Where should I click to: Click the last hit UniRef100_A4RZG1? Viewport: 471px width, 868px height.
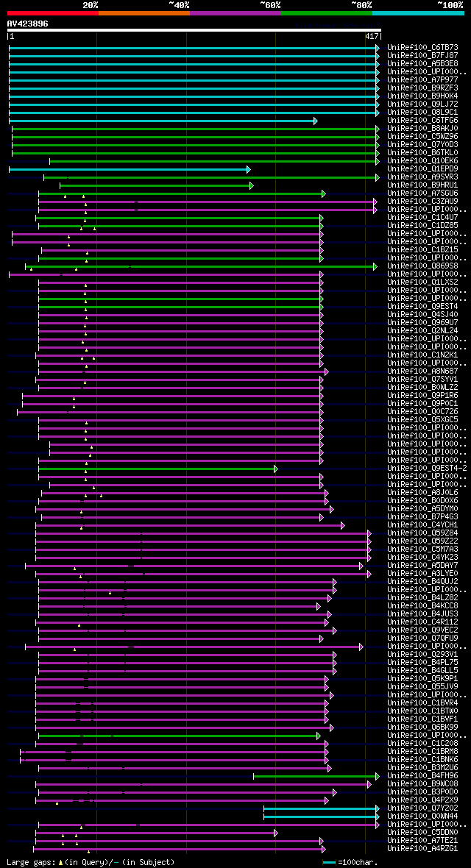pos(422,849)
